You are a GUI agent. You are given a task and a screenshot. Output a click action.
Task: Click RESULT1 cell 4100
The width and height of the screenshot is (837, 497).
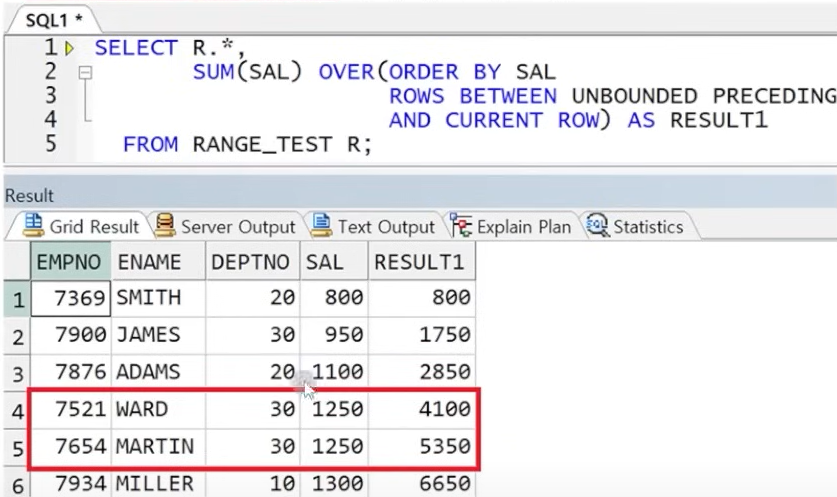[x=422, y=410]
